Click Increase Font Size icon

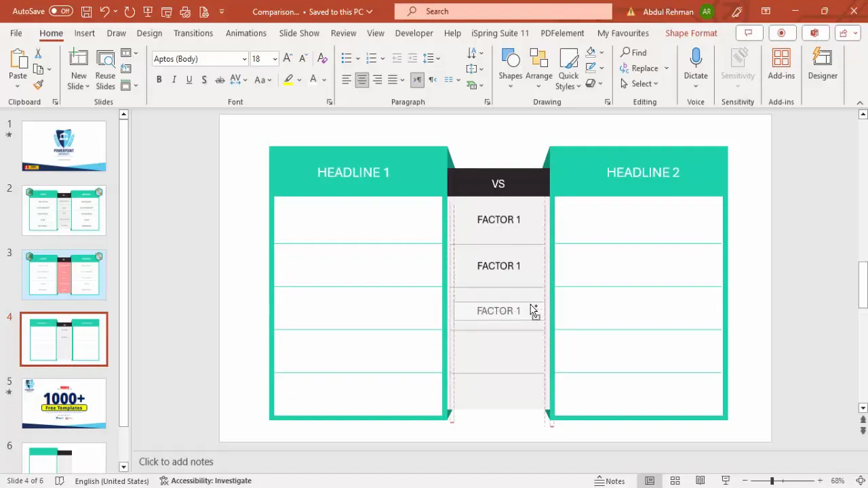[x=288, y=58]
